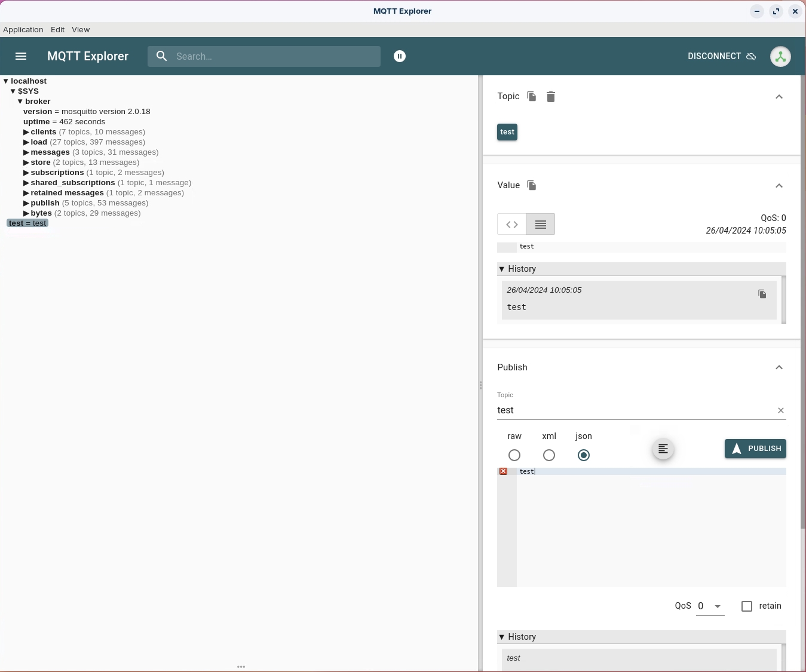The image size is (806, 672).
Task: Switch value view to raw code mode
Action: point(512,225)
